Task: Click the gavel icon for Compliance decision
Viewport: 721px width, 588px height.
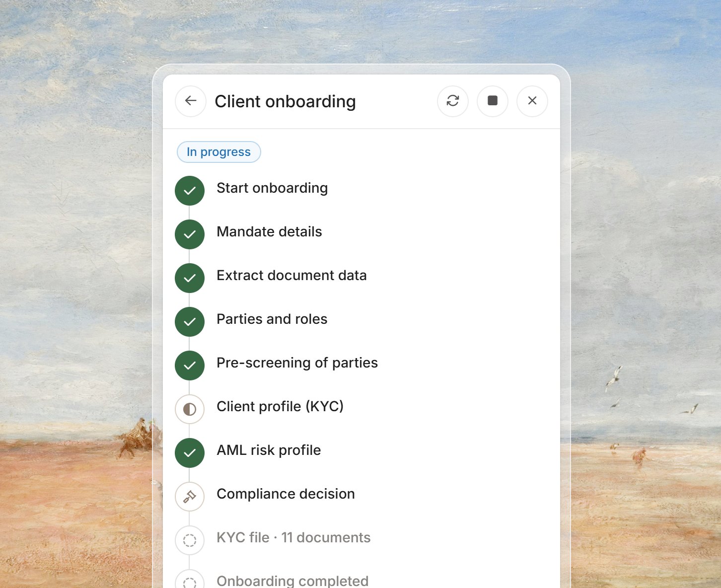Action: 190,497
